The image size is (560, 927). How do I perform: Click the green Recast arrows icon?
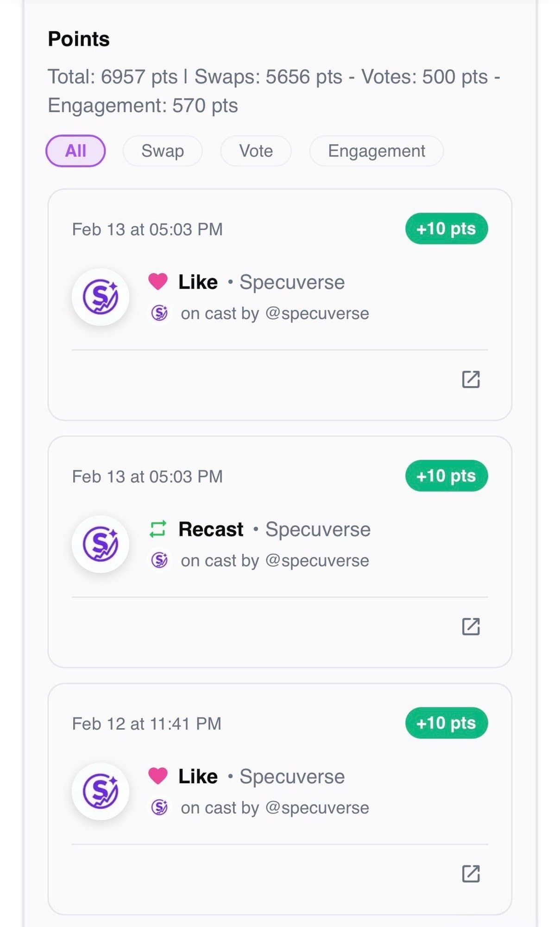[x=158, y=528]
